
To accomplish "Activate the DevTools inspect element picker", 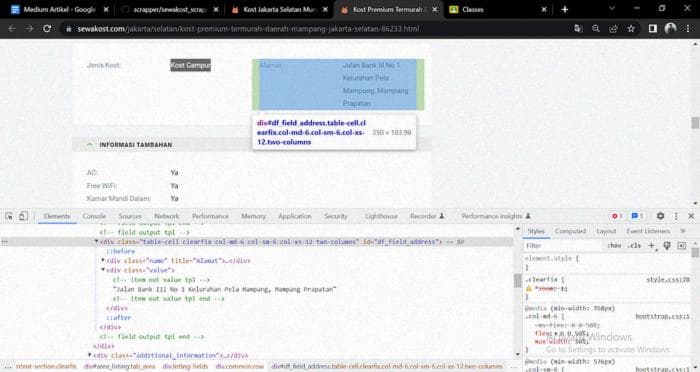I will tap(9, 216).
